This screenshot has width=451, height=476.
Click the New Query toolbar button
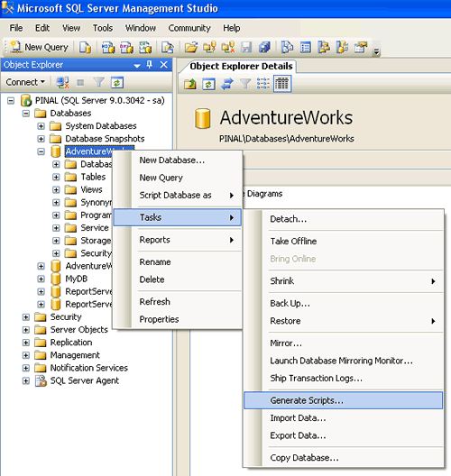pos(39,47)
